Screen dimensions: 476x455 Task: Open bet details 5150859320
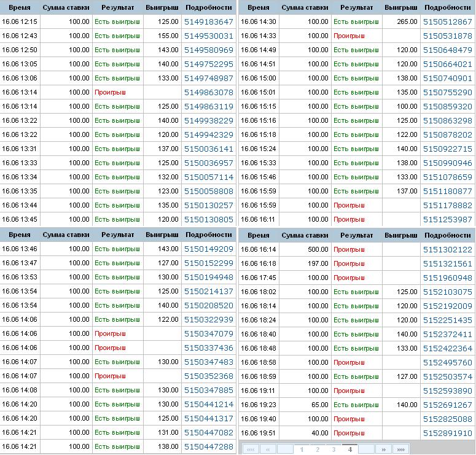448,107
